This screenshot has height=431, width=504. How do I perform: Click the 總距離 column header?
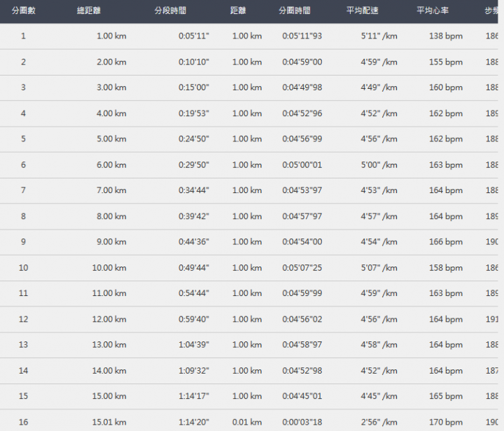pos(89,10)
